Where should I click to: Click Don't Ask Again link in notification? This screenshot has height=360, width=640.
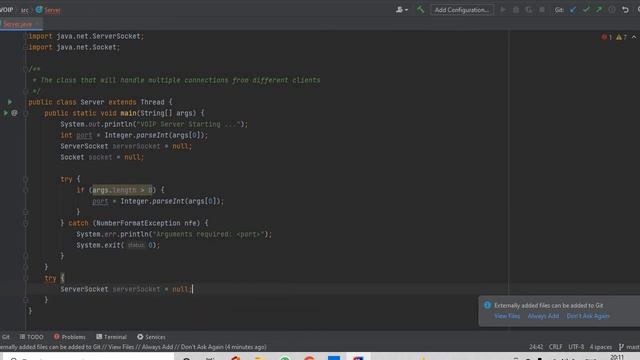point(588,316)
